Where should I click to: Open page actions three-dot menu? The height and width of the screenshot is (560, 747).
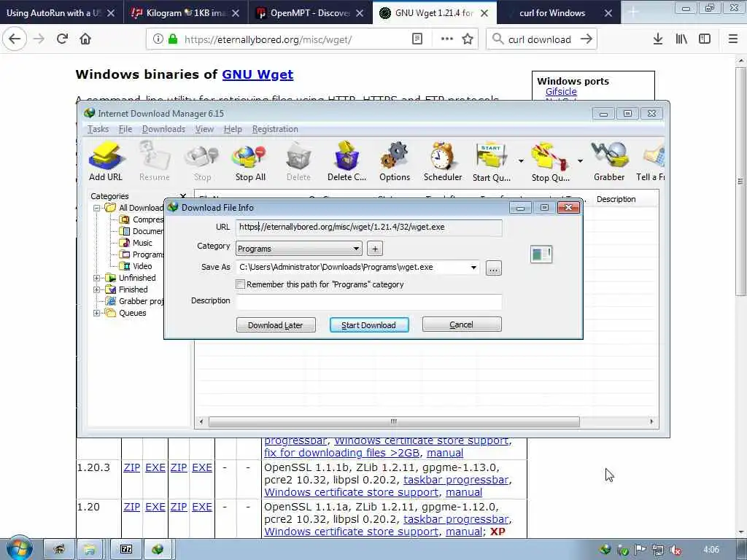point(447,39)
